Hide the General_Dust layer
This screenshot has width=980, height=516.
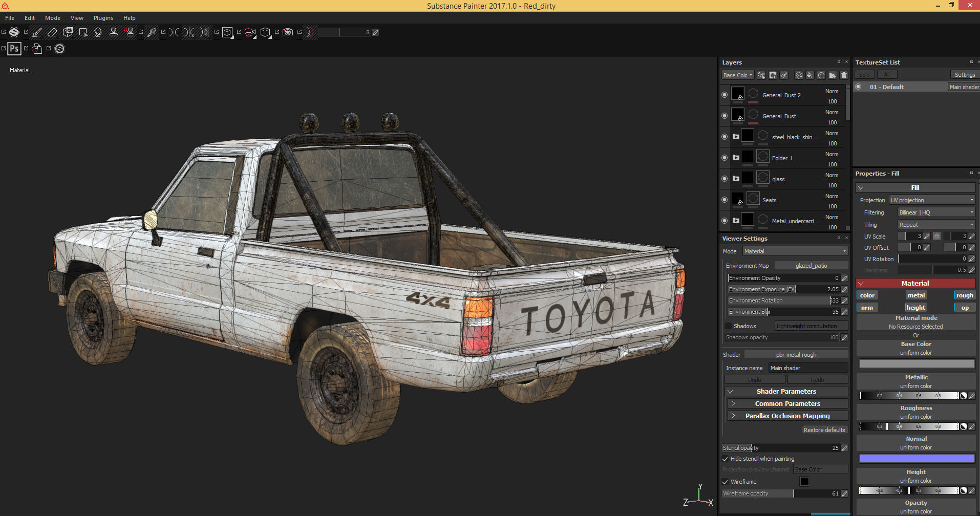tap(725, 116)
